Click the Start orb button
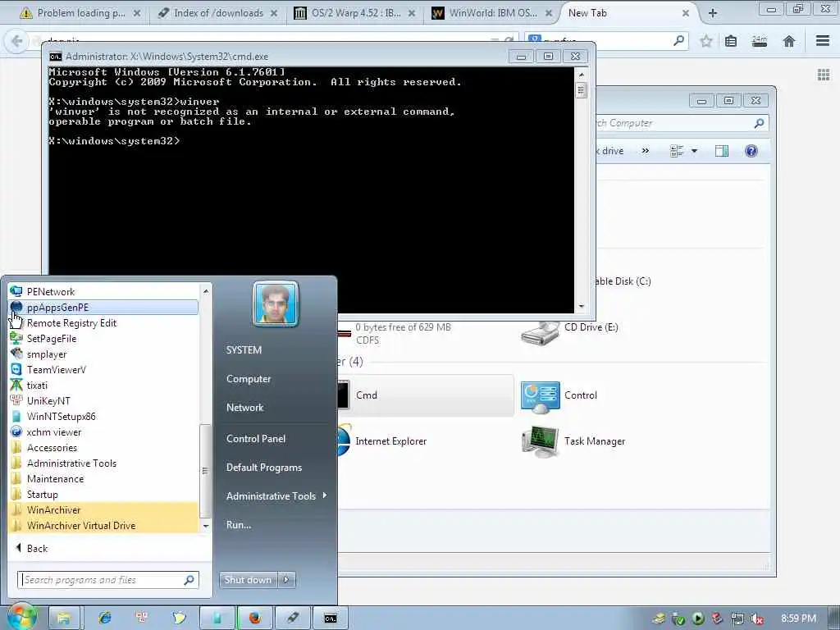This screenshot has height=630, width=840. point(21,618)
